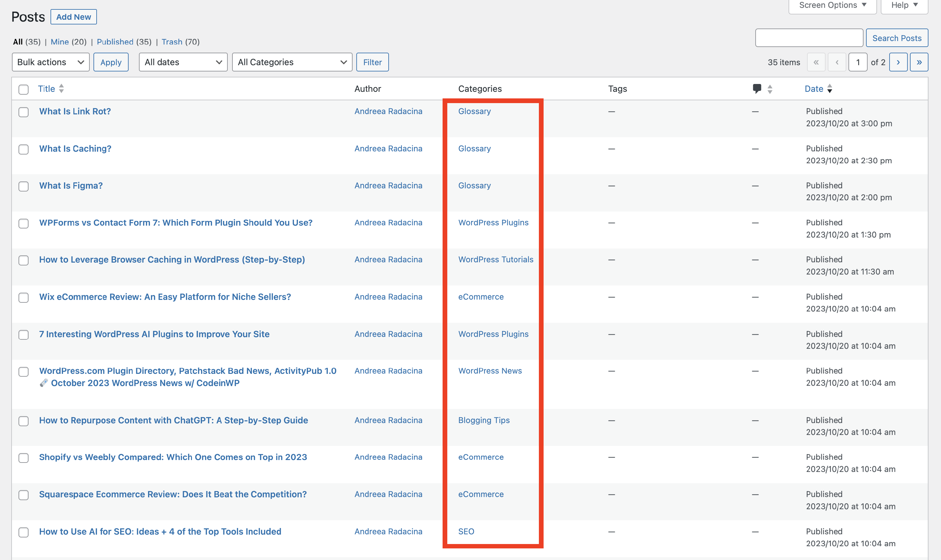Open the WordPress Tutorials category link

(x=495, y=259)
